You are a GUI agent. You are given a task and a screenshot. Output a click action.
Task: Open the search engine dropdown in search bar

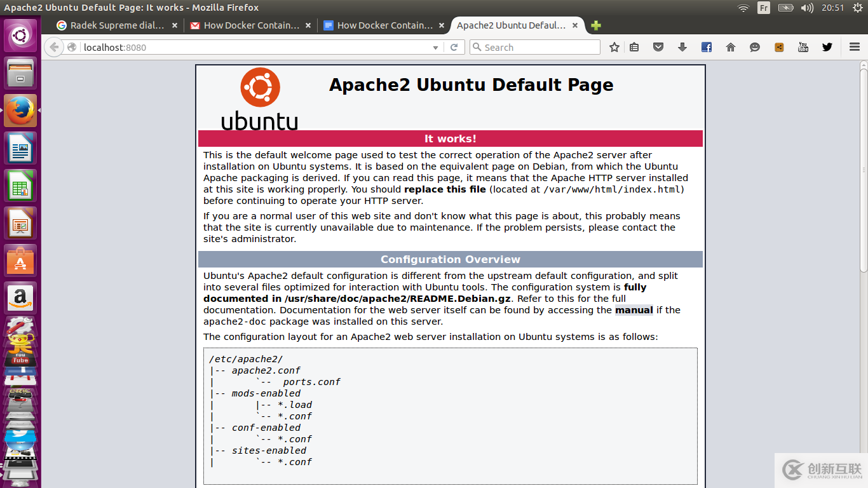(x=477, y=47)
